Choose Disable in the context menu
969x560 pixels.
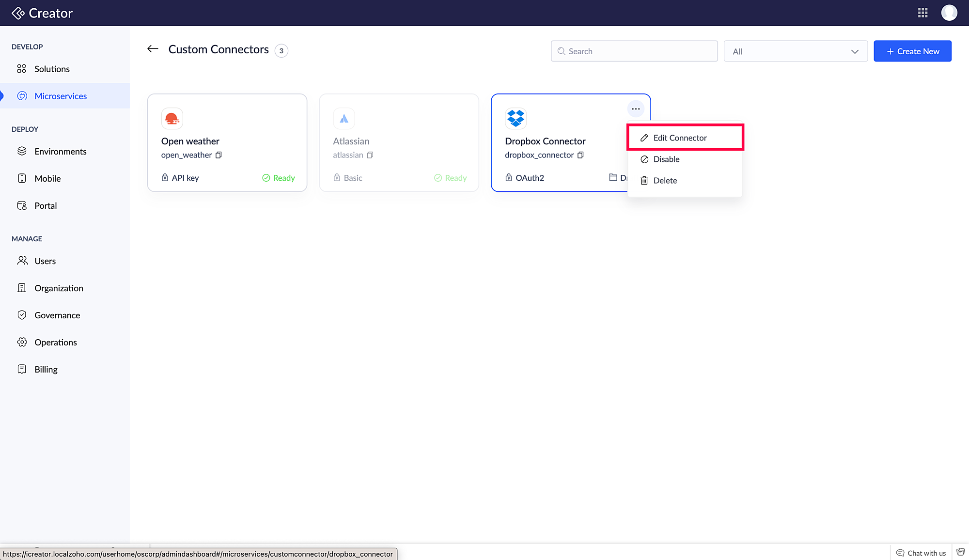point(666,159)
